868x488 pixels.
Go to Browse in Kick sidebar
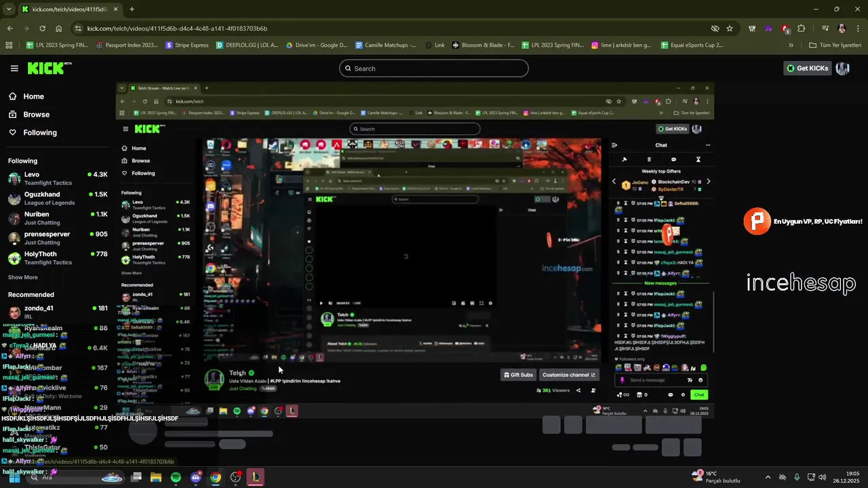tap(28, 115)
